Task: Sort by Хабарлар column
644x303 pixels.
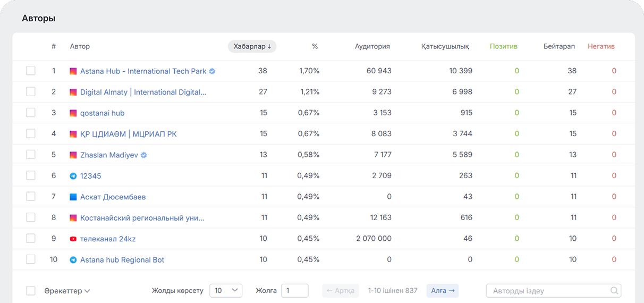Action: [x=252, y=46]
